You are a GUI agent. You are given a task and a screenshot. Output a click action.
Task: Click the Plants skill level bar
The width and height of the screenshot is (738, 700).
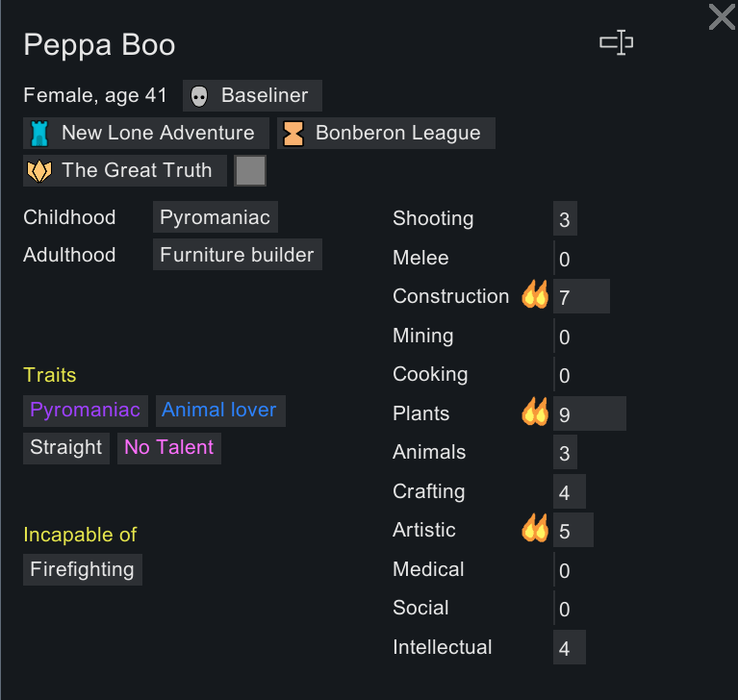[x=589, y=413]
